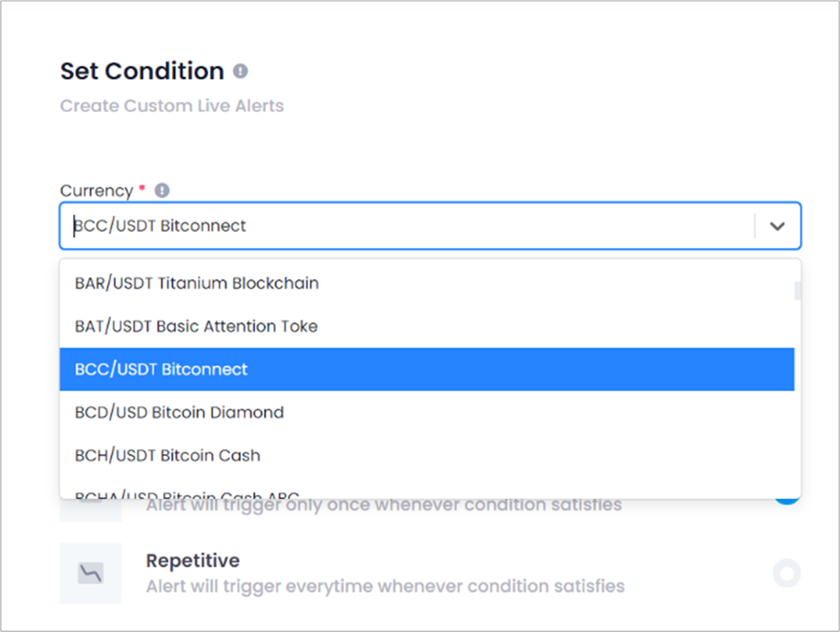Screen dimensions: 840x632
Task: Click the Repetitive option heading
Action: [x=193, y=561]
